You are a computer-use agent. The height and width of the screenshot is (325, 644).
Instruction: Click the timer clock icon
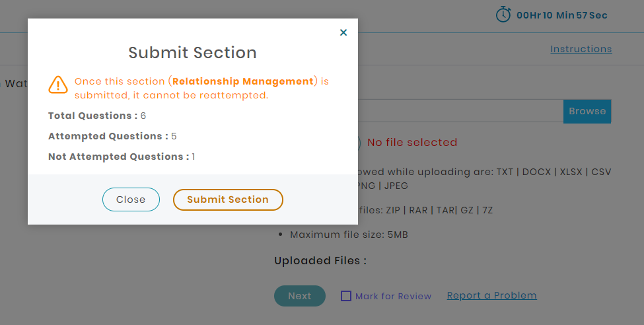[x=503, y=15]
